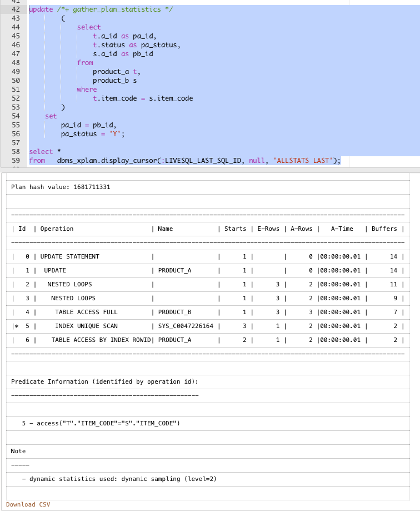The image size is (420, 511).
Task: Click the 'ALLSTATS LAST' string literal
Action: point(303,160)
